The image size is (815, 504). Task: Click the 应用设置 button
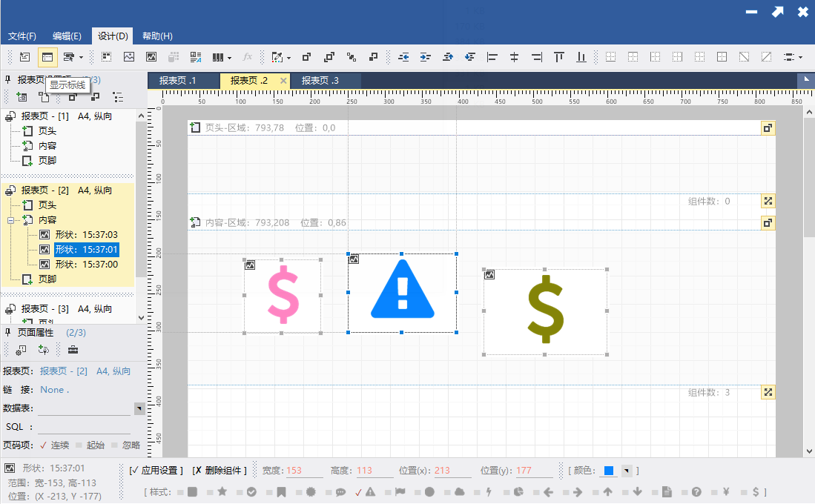tap(156, 471)
